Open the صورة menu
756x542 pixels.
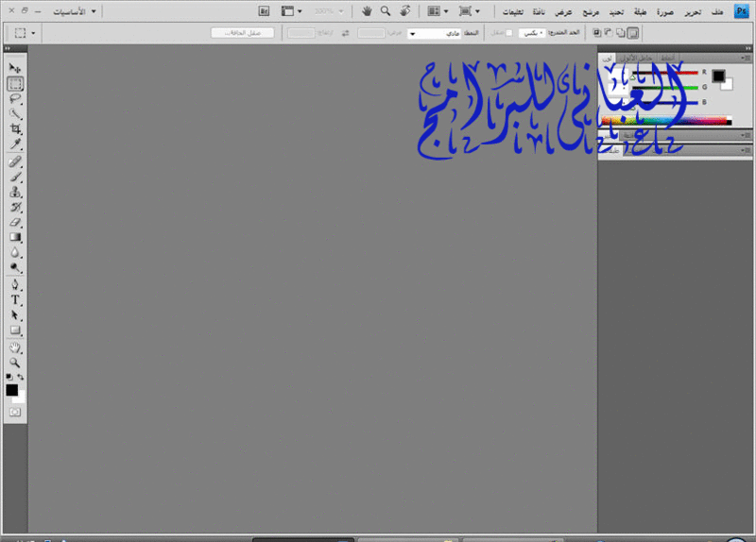[x=665, y=12]
